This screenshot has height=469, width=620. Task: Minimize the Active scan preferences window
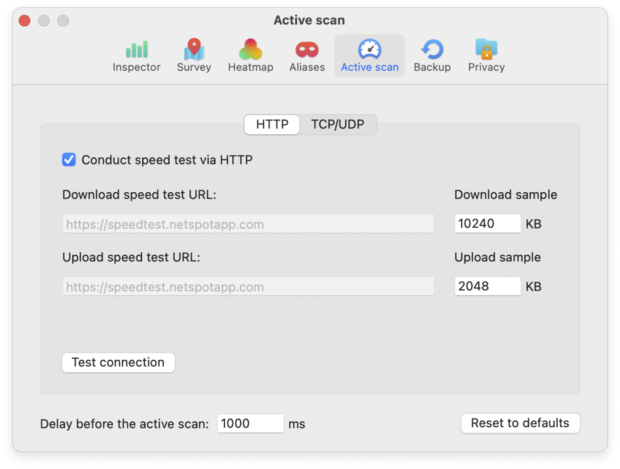tap(44, 21)
